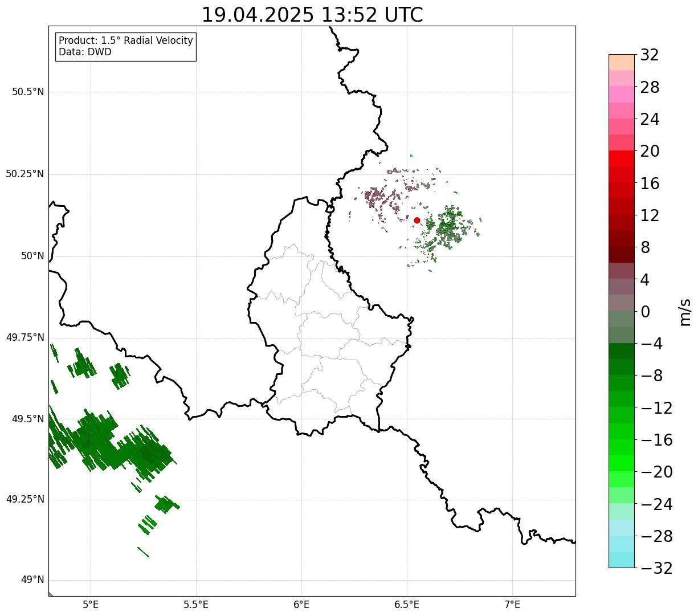Click the colorbar tick label −24
The image size is (698, 616).
pos(656,504)
